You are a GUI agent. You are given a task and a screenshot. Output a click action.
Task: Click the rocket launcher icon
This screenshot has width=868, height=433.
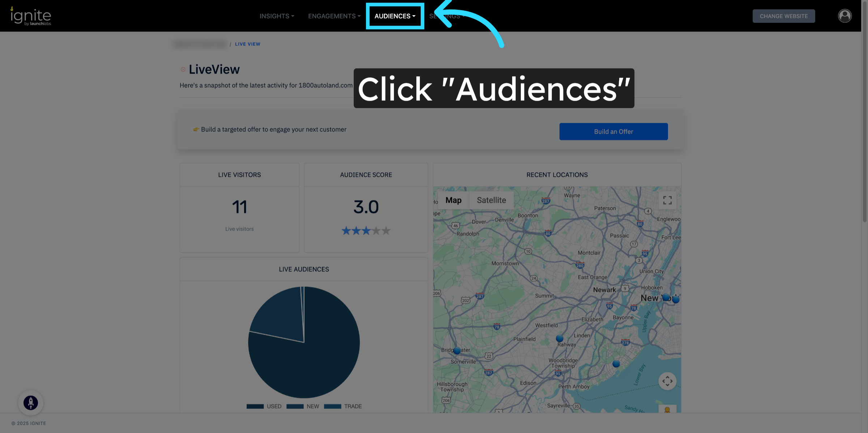coord(31,402)
